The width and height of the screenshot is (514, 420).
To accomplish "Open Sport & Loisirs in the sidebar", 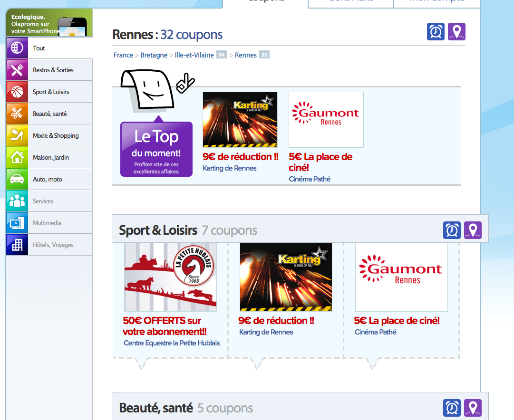I will [49, 92].
